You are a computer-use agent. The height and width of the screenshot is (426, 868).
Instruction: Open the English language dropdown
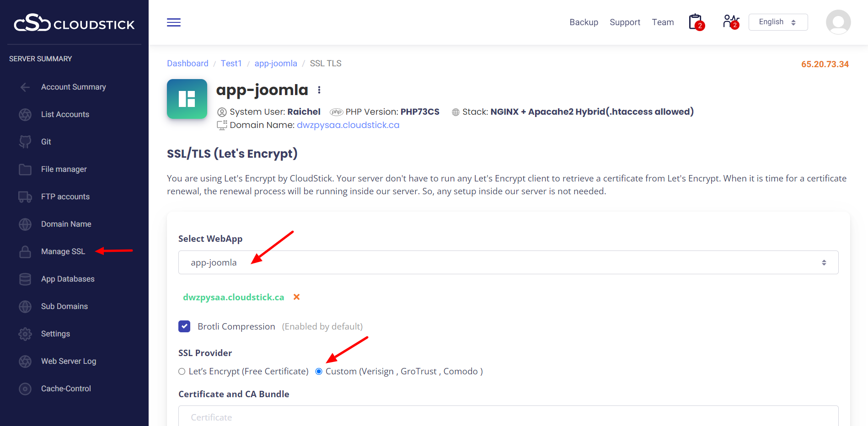point(778,22)
